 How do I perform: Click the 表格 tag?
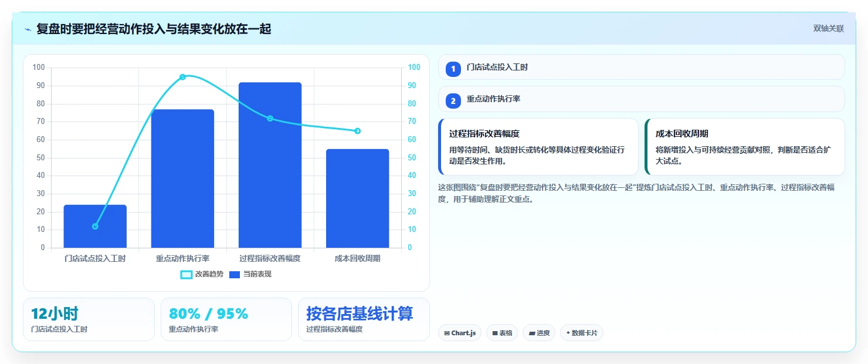point(502,333)
